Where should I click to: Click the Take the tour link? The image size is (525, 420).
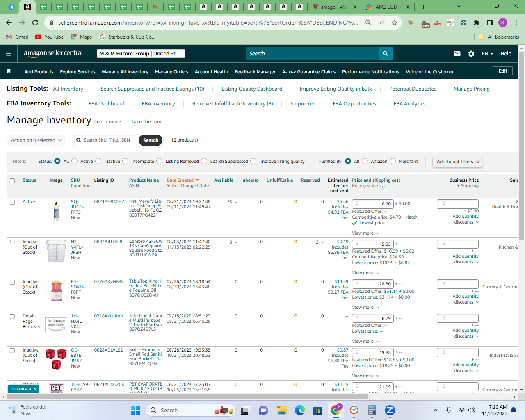146,122
